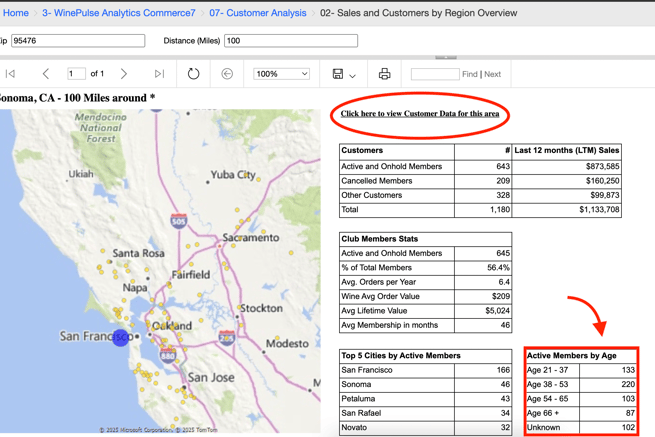655x437 pixels.
Task: Refresh the report
Action: pyautogui.click(x=193, y=74)
